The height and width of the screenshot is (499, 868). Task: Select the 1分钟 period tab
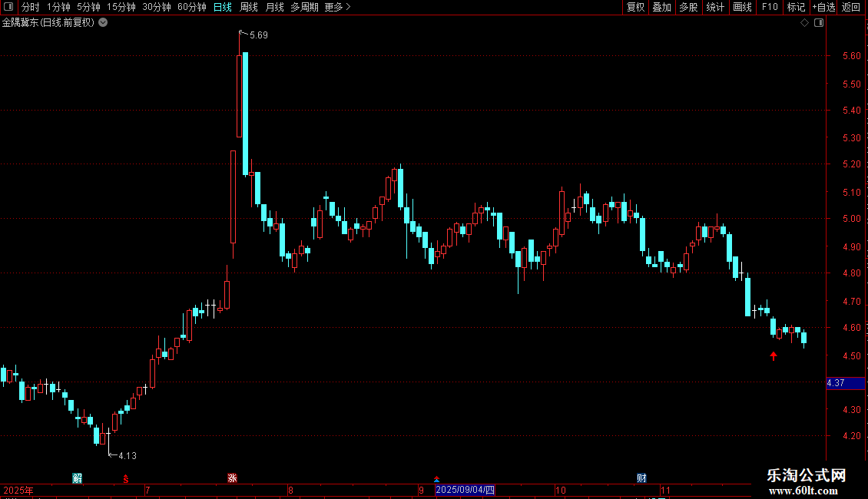click(x=58, y=7)
